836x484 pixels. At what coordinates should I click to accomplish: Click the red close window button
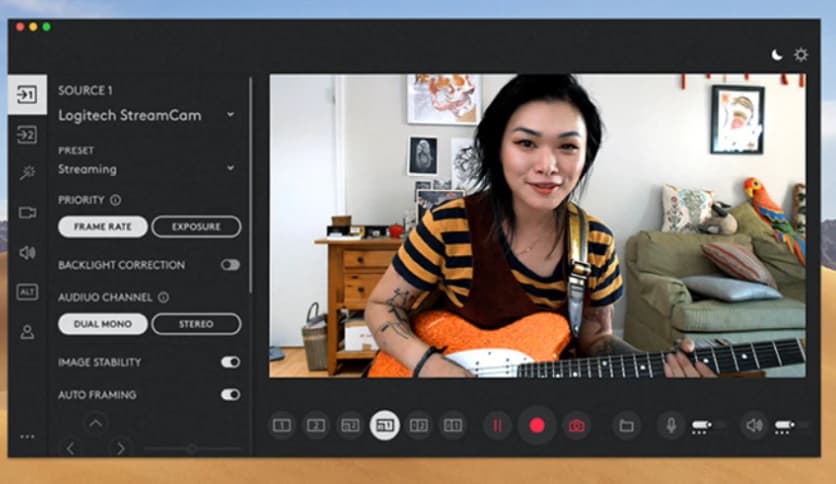click(x=20, y=27)
